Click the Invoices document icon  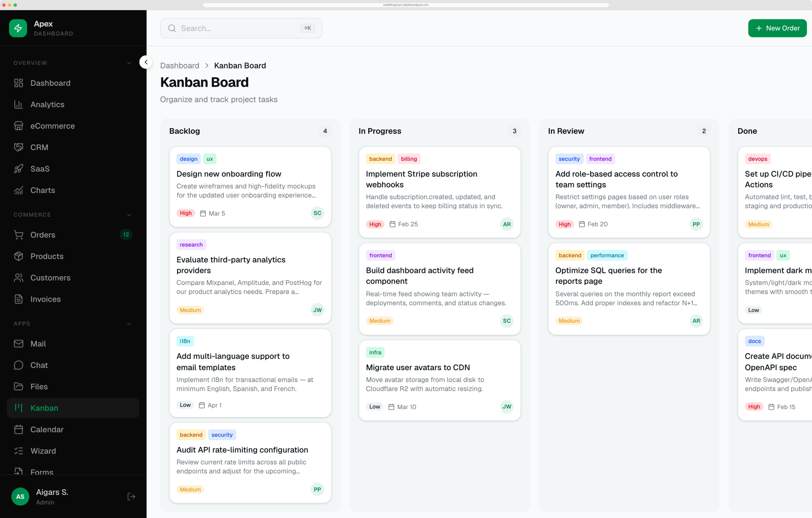(18, 299)
